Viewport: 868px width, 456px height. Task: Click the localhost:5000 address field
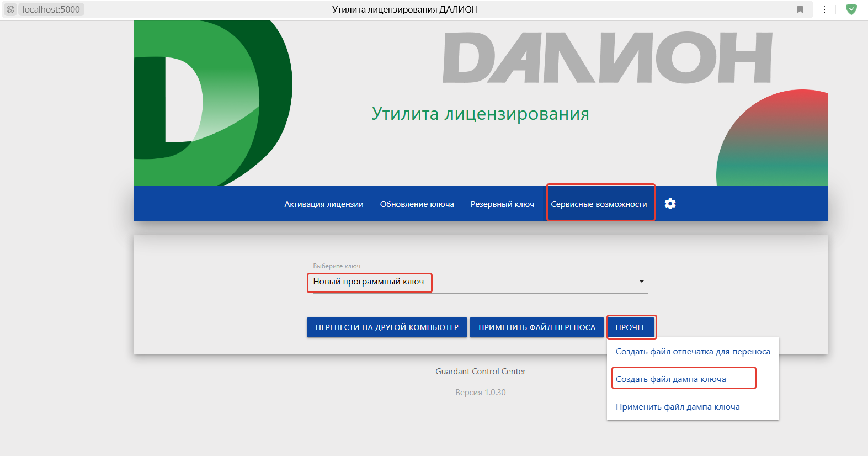point(51,9)
